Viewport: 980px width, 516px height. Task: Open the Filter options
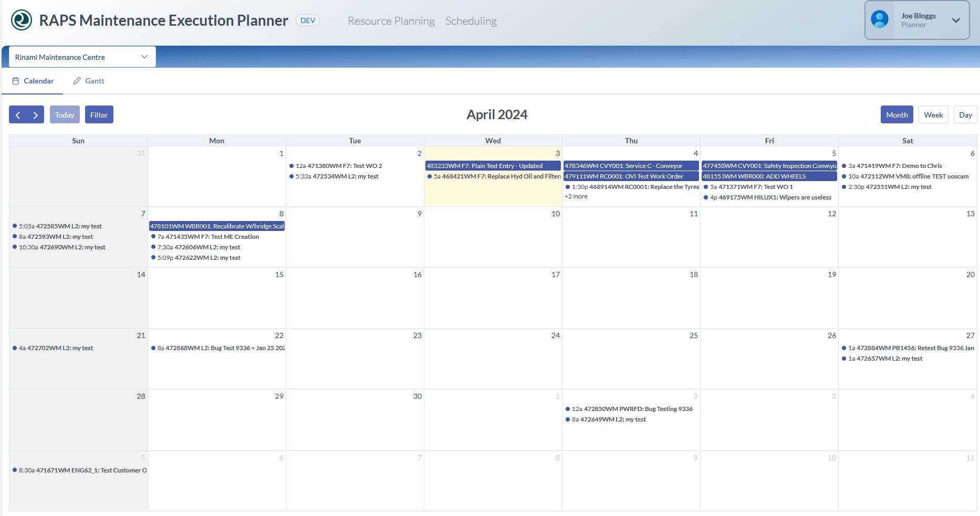click(x=99, y=114)
